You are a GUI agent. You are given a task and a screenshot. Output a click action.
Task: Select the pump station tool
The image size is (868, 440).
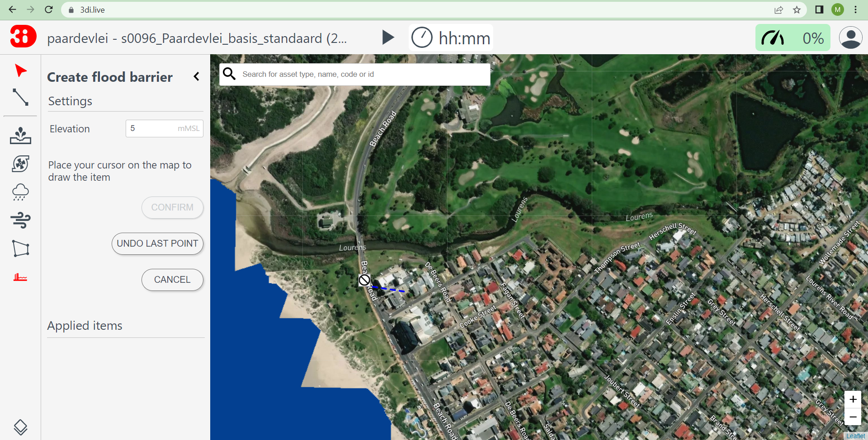point(20,164)
